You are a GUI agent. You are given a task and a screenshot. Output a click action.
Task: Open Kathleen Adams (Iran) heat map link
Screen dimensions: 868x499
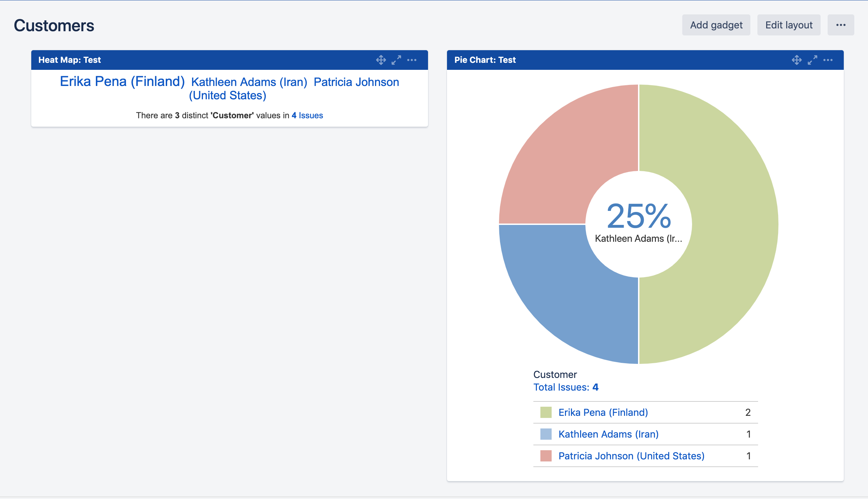click(249, 82)
